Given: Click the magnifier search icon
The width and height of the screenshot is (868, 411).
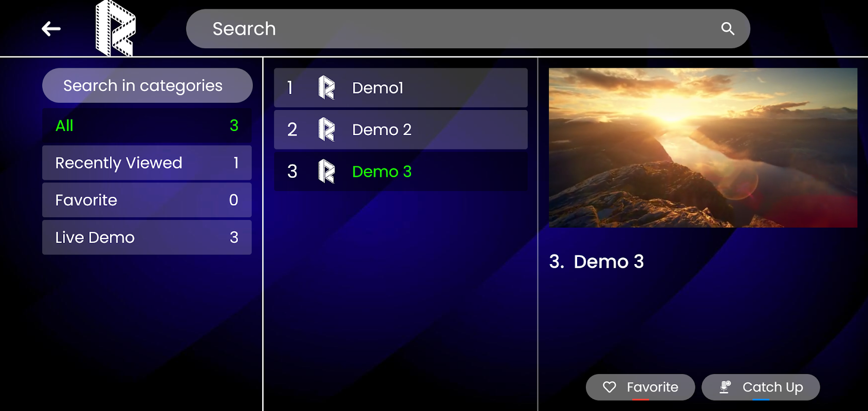Looking at the screenshot, I should click(728, 29).
